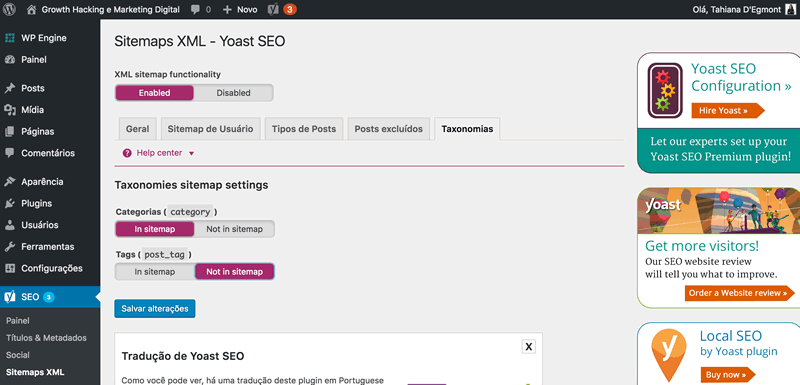Open the Social submenu item
800x385 pixels.
[17, 355]
